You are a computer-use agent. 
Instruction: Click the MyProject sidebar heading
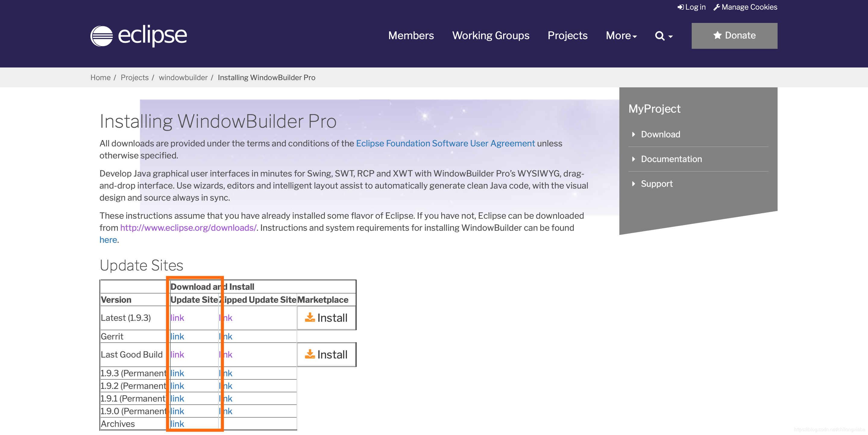(x=654, y=109)
